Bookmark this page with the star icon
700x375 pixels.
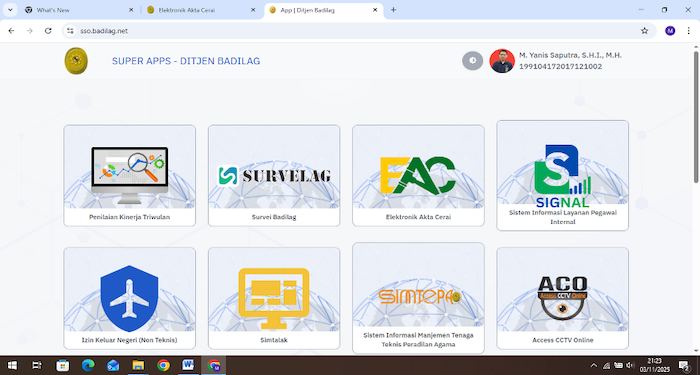(644, 31)
